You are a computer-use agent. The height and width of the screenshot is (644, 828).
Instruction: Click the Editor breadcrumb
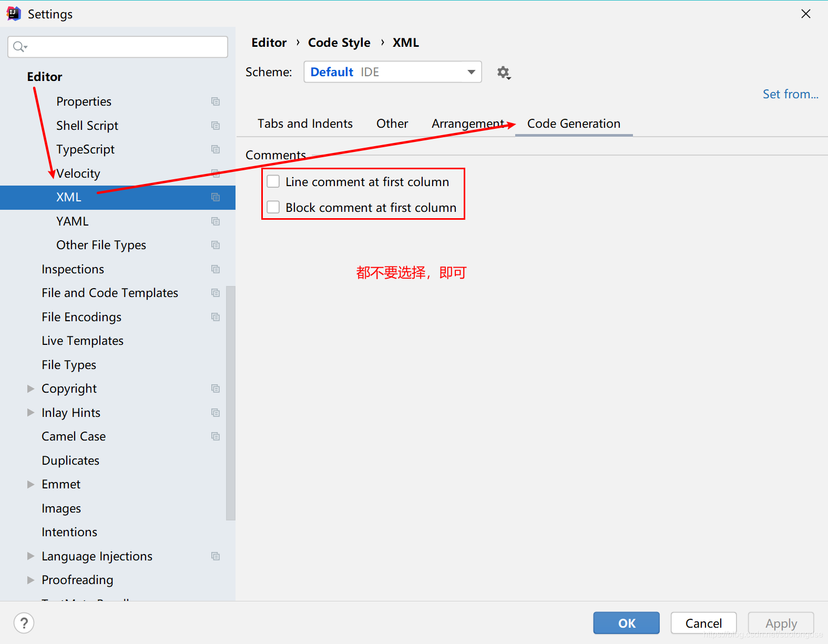(x=269, y=43)
